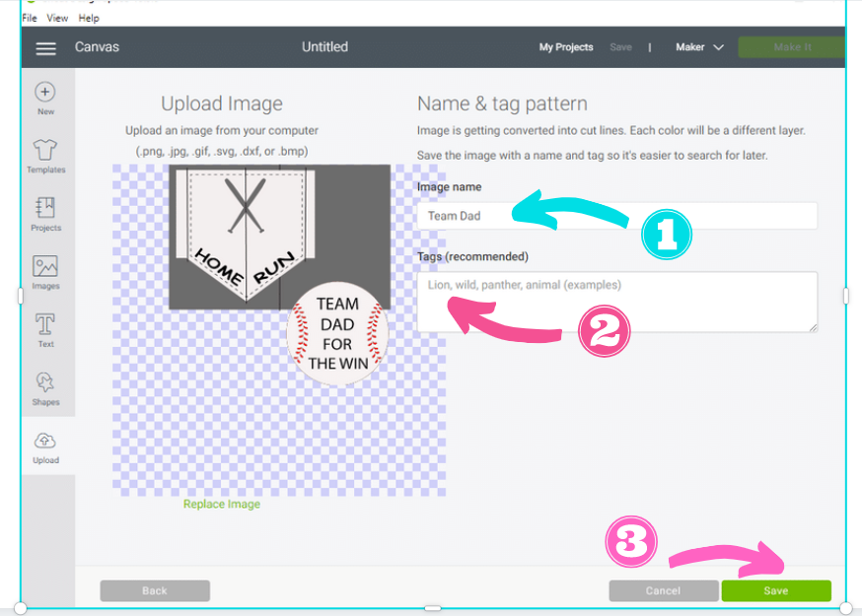Open the Projects sidebar icon

[45, 208]
